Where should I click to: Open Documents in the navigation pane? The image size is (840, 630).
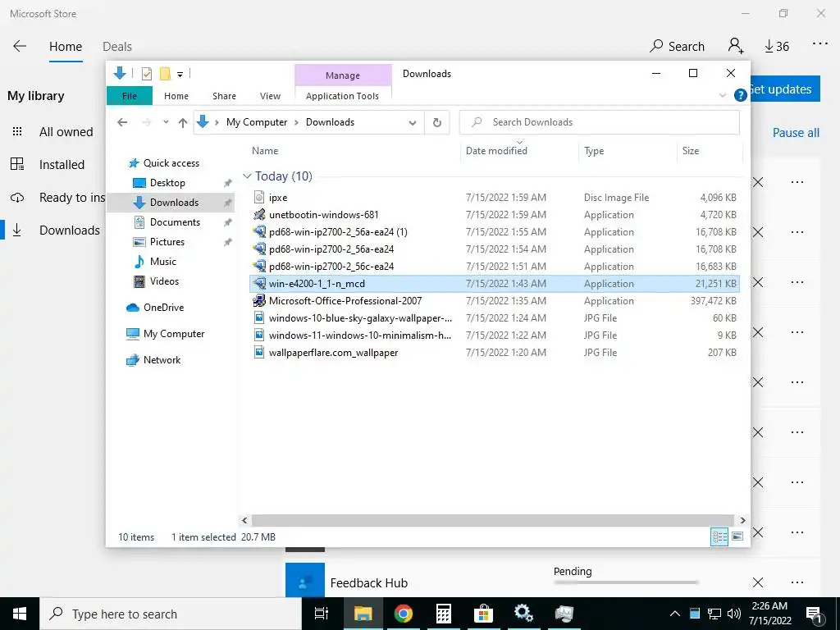point(175,221)
